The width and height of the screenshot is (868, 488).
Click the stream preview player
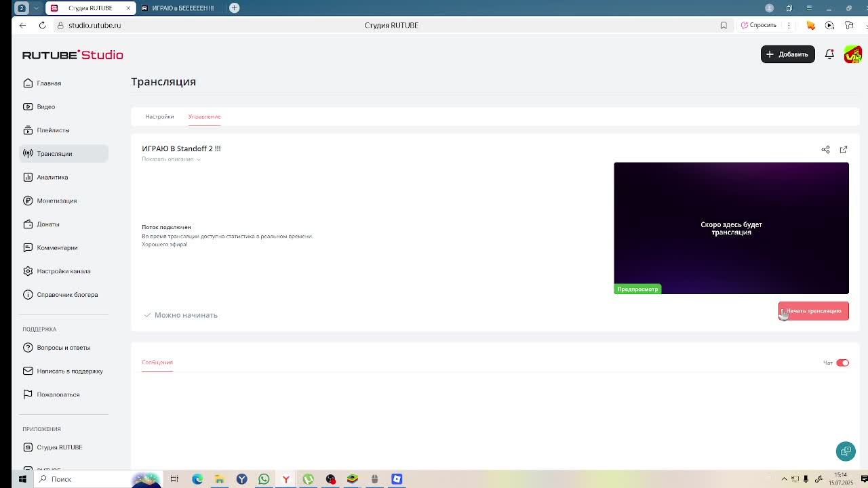click(x=731, y=228)
